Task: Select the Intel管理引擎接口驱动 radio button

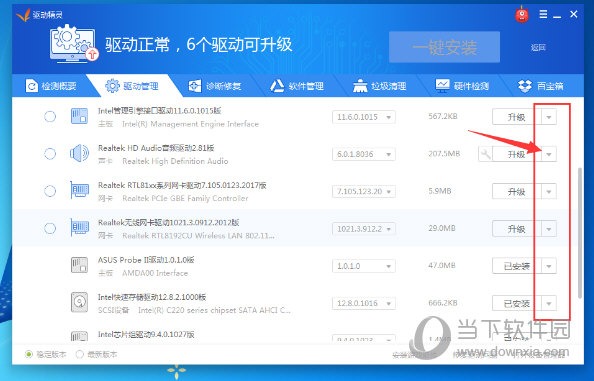Action: (50, 116)
